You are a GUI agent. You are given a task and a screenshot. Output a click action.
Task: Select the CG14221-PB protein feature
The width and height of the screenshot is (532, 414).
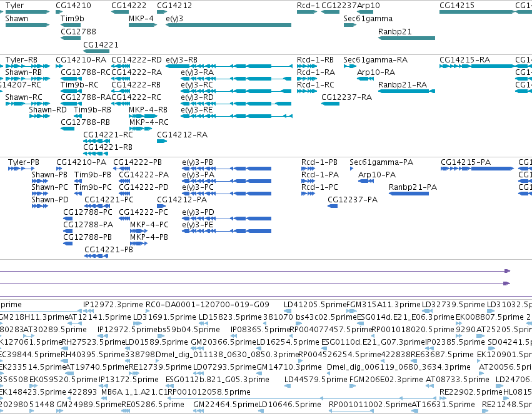coord(96,256)
